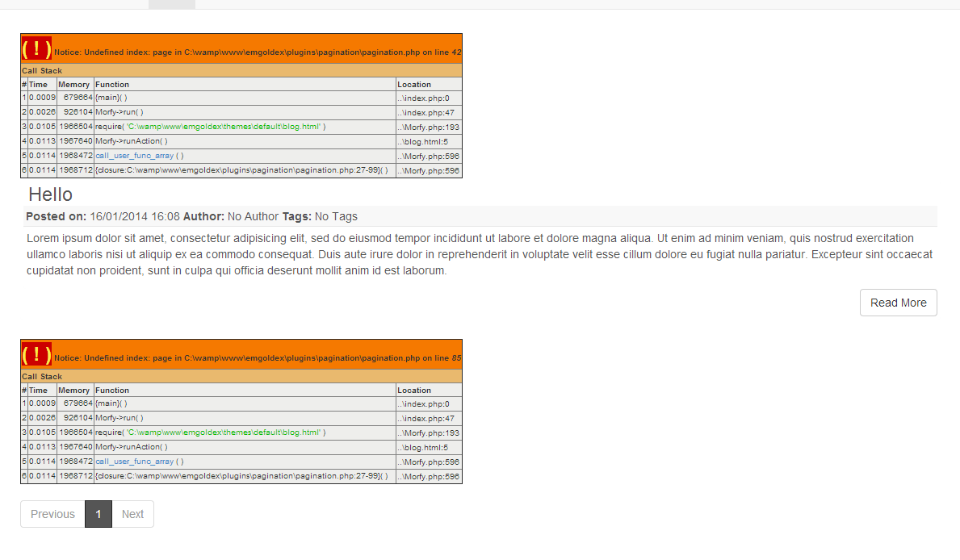Image resolution: width=960 pixels, height=560 pixels.
Task: Click the Call Stack header under line 42 notice
Action: pyautogui.click(x=42, y=71)
